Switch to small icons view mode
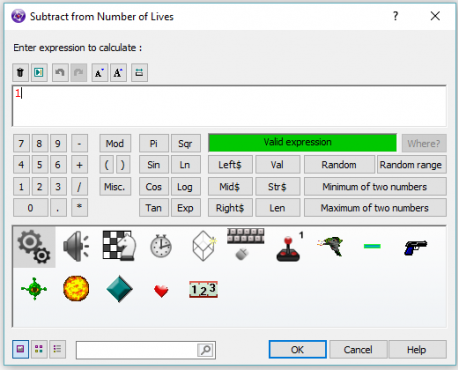This screenshot has width=458, height=370. (39, 349)
